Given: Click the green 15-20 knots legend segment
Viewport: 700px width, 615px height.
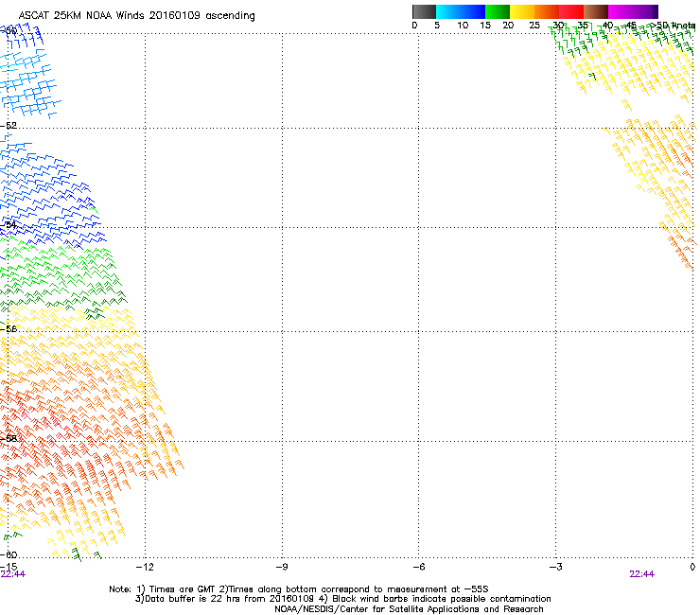Looking at the screenshot, I should [498, 11].
